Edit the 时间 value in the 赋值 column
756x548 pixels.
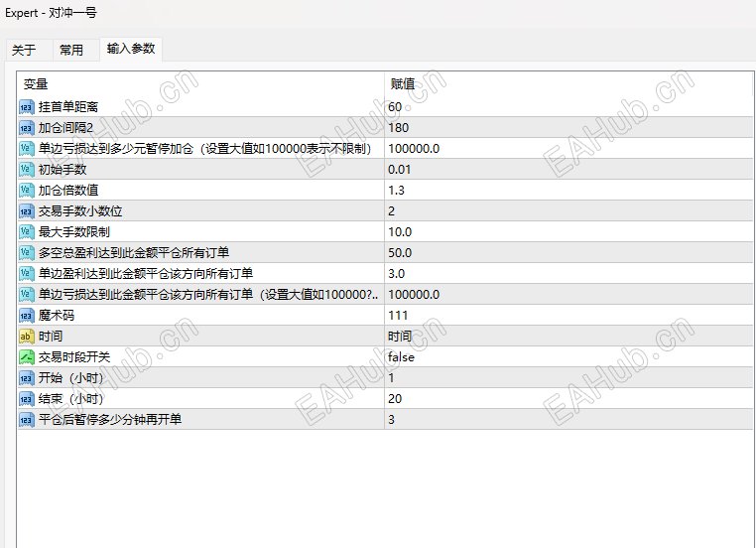point(568,337)
